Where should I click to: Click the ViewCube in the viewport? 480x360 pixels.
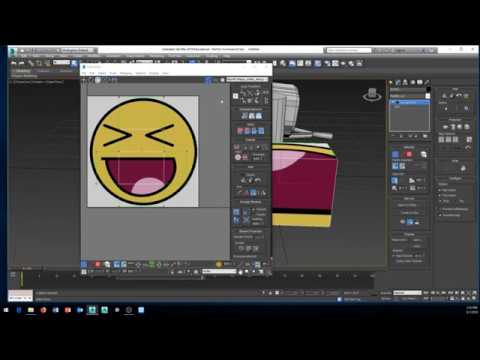(372, 94)
